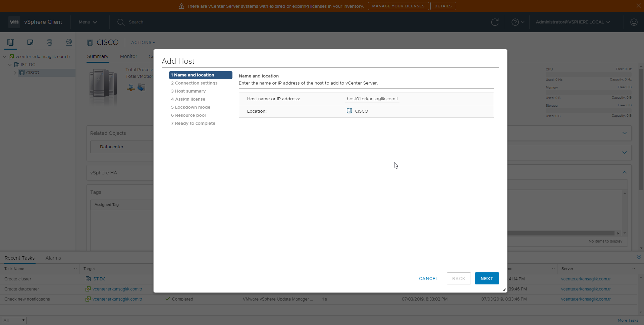Click the cluster icon next to Location CISCO

349,111
